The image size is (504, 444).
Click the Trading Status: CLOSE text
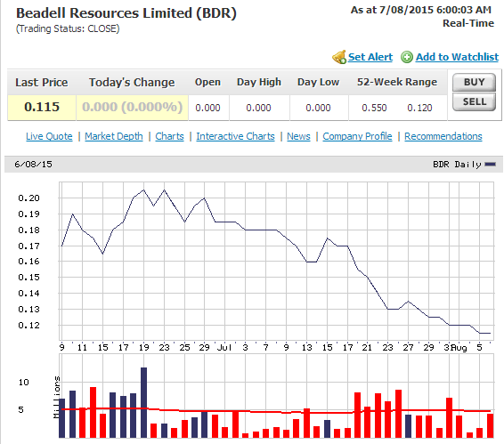click(x=68, y=28)
